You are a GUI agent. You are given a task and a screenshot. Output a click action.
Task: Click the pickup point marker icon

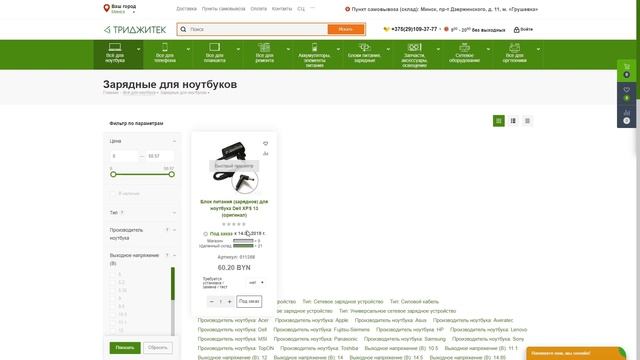pyautogui.click(x=347, y=9)
